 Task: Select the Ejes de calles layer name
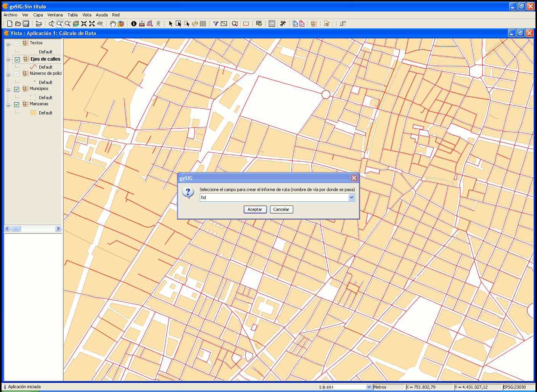(x=45, y=59)
